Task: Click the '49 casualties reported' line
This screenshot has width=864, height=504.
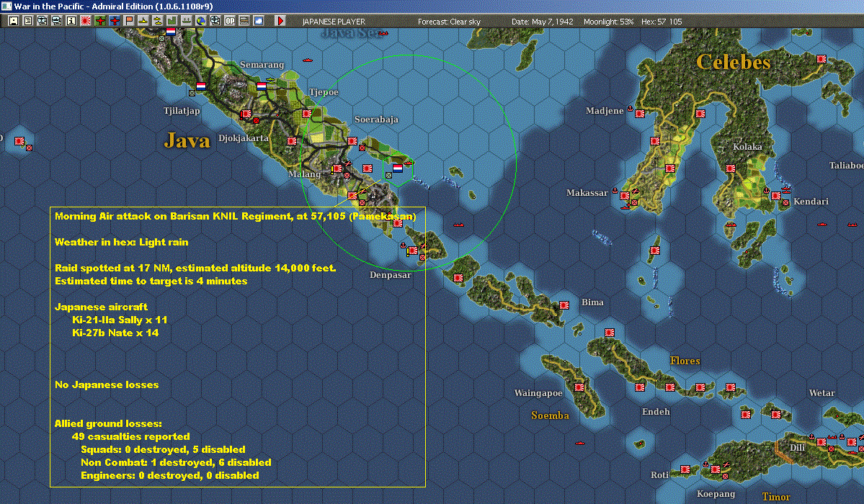Action: [130, 437]
